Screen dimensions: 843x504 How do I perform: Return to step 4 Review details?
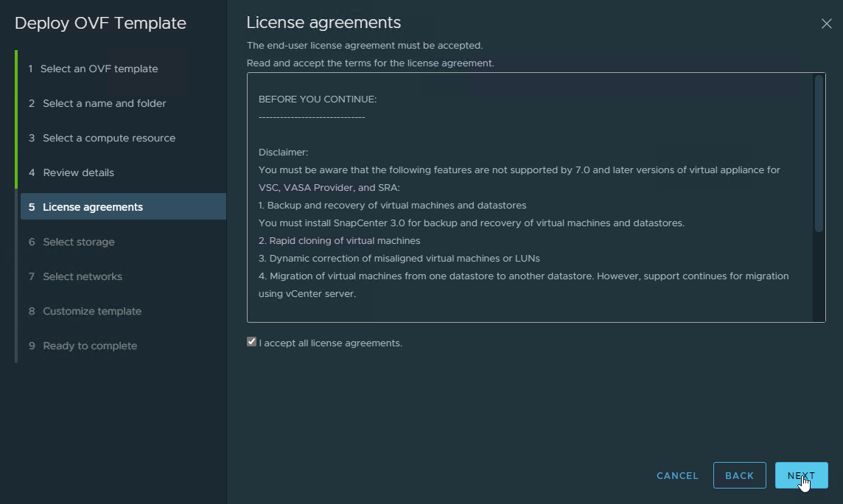point(78,172)
